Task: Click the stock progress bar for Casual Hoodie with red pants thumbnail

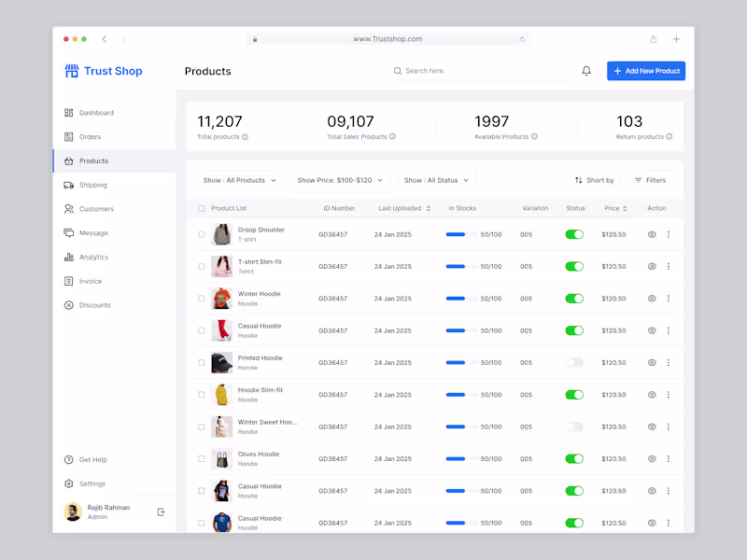Action: coord(460,330)
